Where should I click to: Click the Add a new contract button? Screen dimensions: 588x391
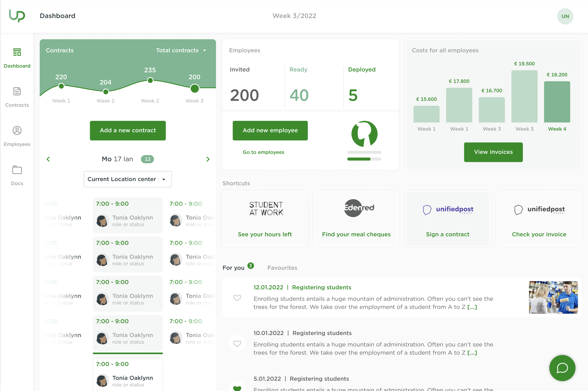(128, 130)
